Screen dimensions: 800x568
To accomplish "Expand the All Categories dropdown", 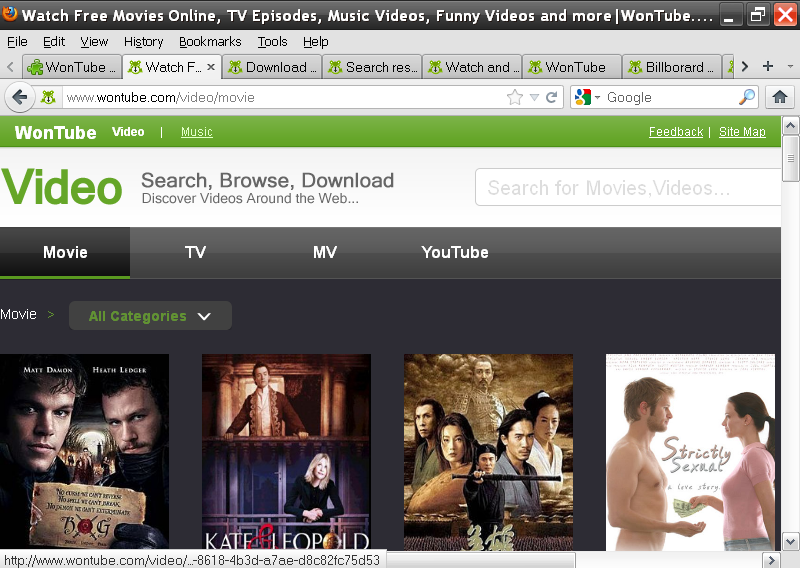I will [150, 316].
